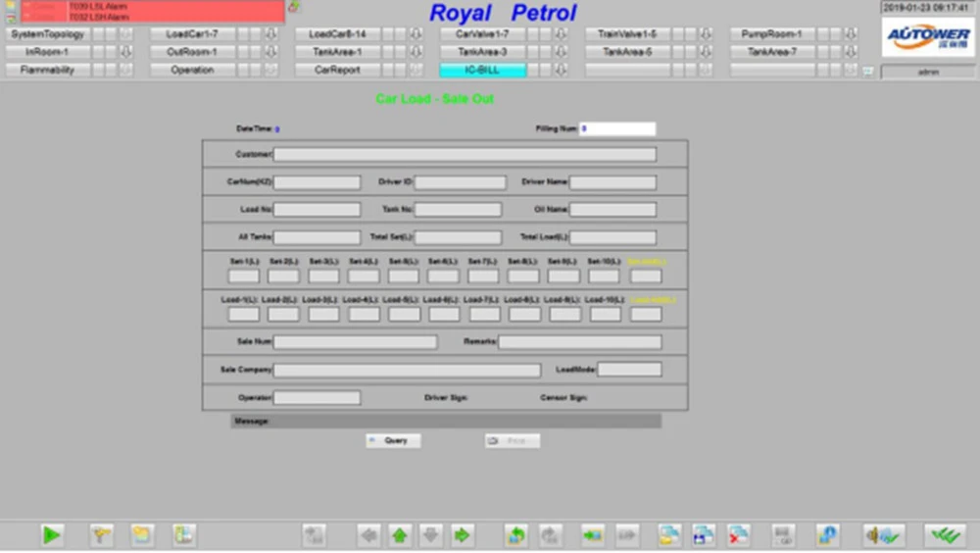This screenshot has width=980, height=553.
Task: Click the open file folder icon
Action: (x=669, y=535)
